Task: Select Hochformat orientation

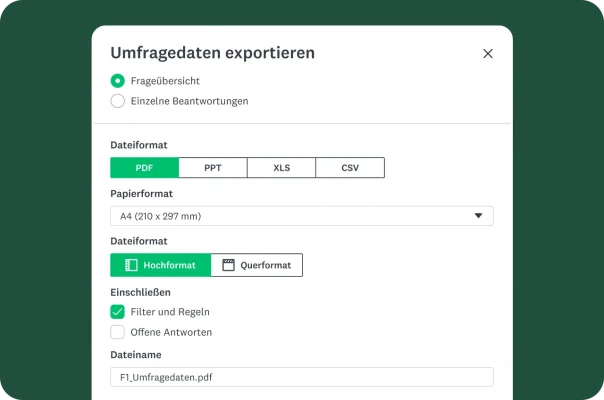Action: [161, 265]
